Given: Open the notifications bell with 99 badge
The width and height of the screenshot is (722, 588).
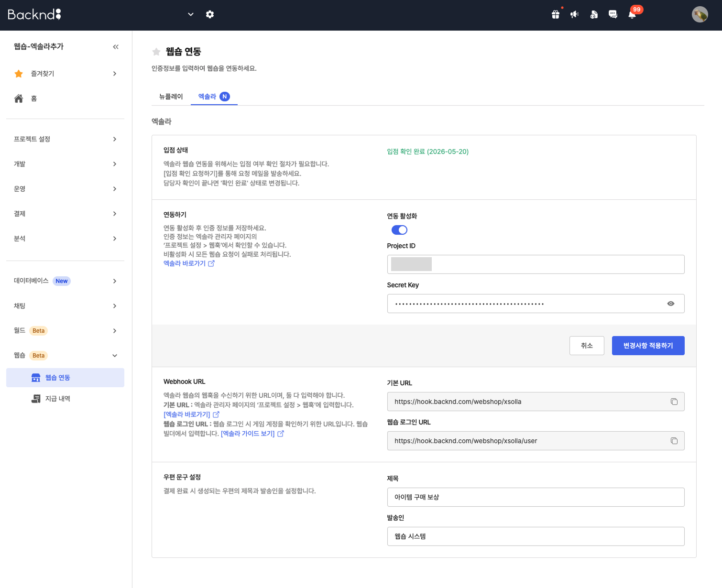Looking at the screenshot, I should 632,14.
